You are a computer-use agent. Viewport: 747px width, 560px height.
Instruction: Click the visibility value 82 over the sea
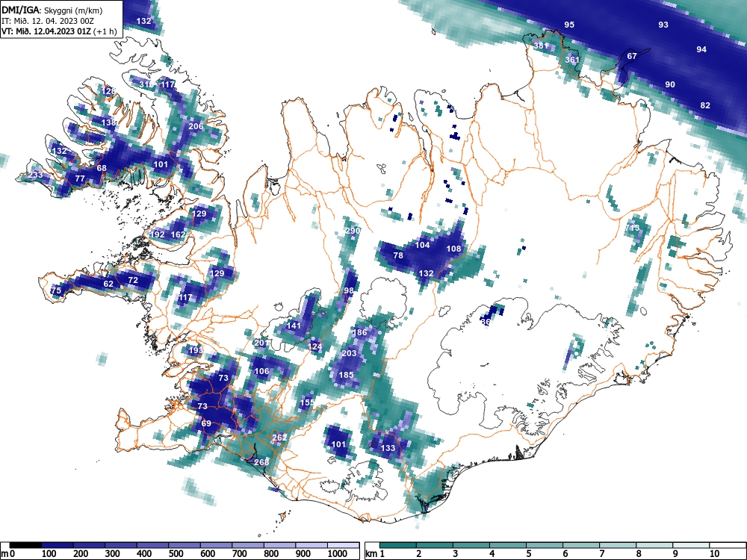pyautogui.click(x=705, y=105)
